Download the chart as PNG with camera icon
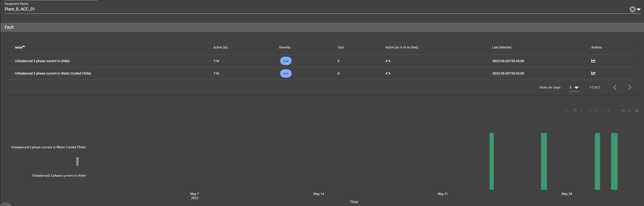 coord(567,111)
